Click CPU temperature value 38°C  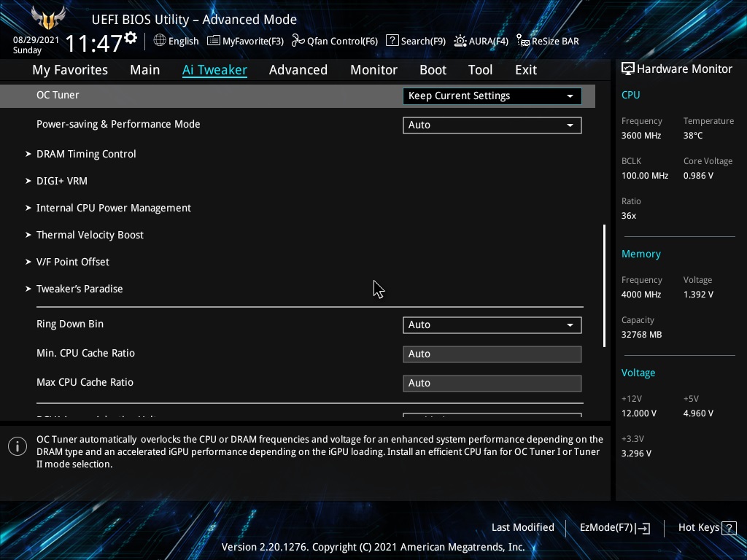(x=693, y=136)
